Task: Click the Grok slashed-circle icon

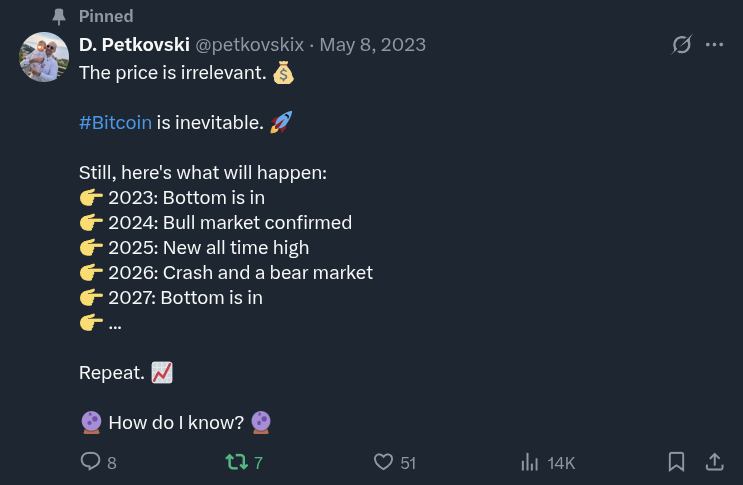Action: (x=681, y=45)
